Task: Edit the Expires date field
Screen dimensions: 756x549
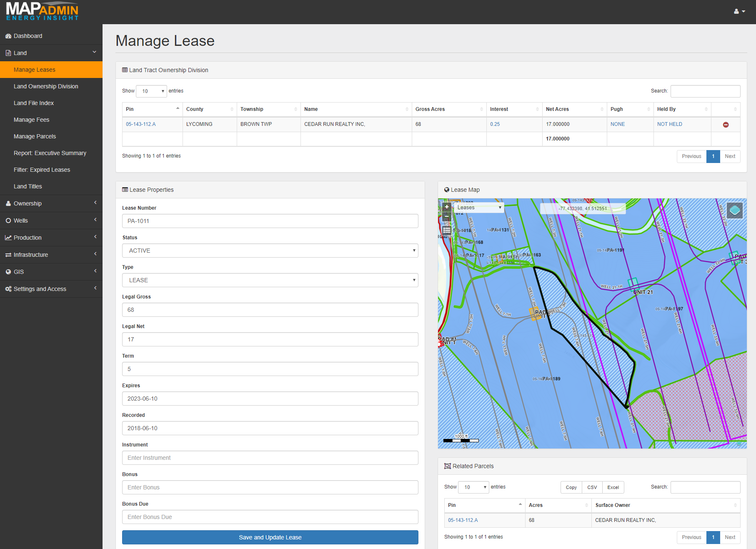Action: [270, 399]
